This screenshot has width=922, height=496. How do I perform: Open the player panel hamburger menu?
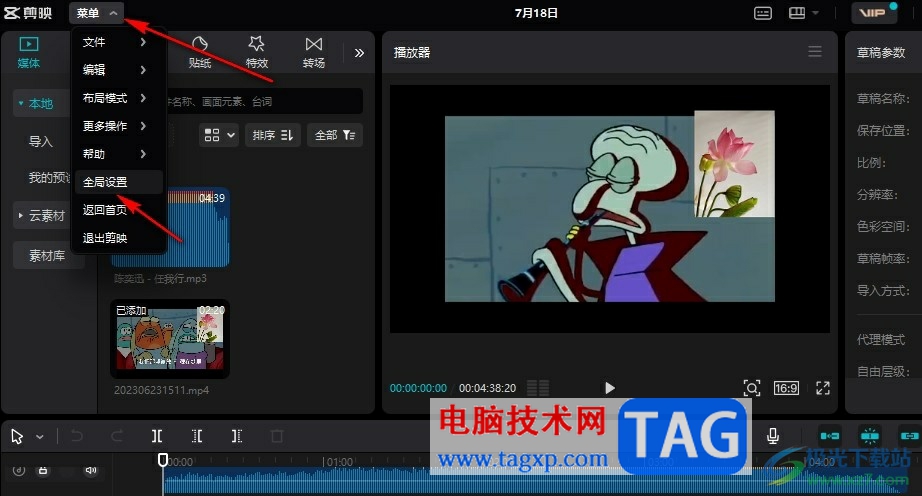(815, 52)
